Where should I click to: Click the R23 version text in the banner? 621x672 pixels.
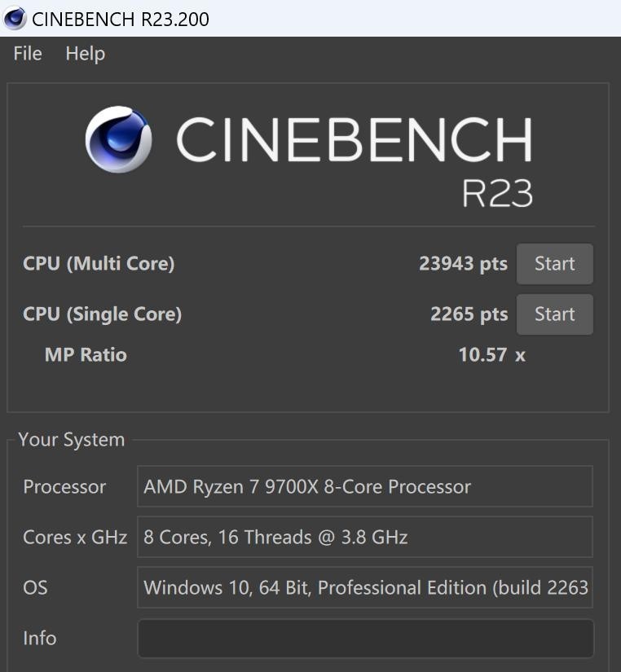click(x=497, y=194)
